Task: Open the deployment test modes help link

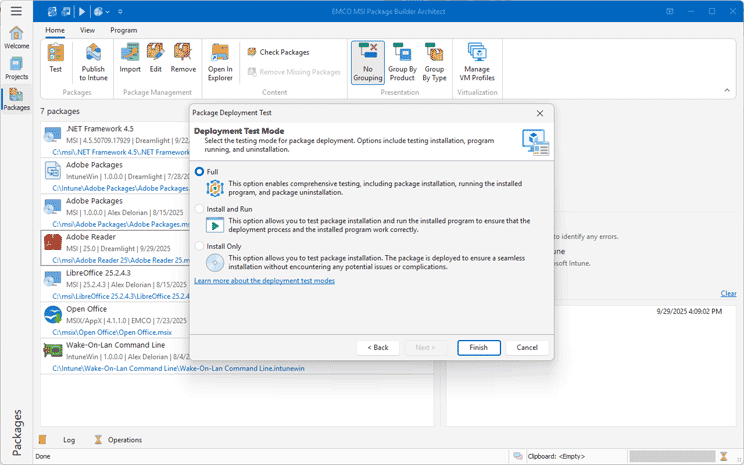Action: tap(264, 281)
